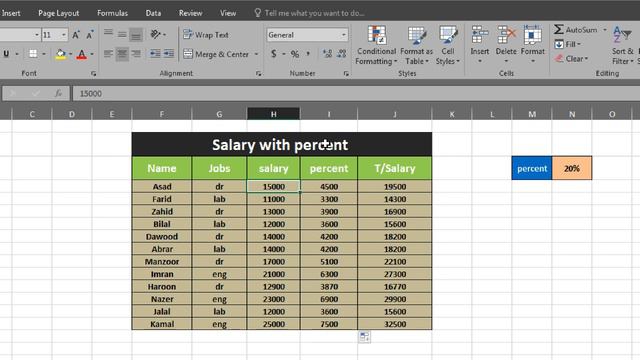Select Haroon's salary cell 12900
The image size is (640, 360).
[273, 287]
